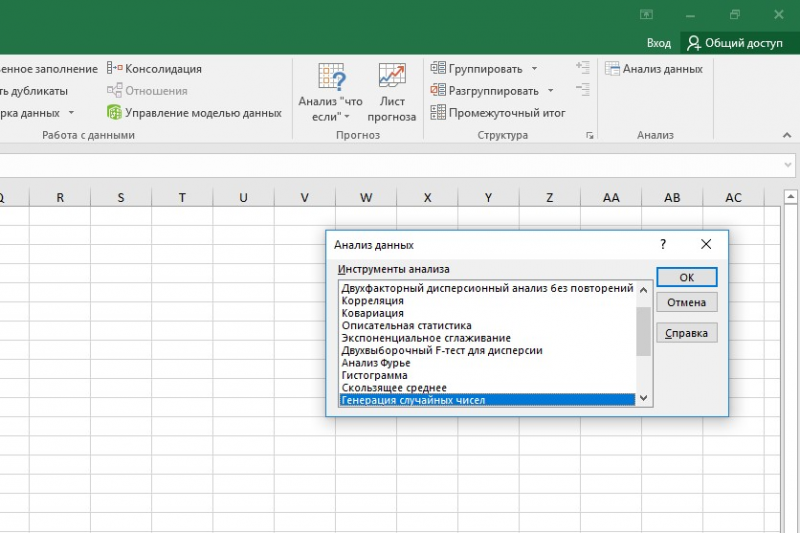The width and height of the screenshot is (800, 533).
Task: Click the "Отмена" button
Action: coord(686,303)
